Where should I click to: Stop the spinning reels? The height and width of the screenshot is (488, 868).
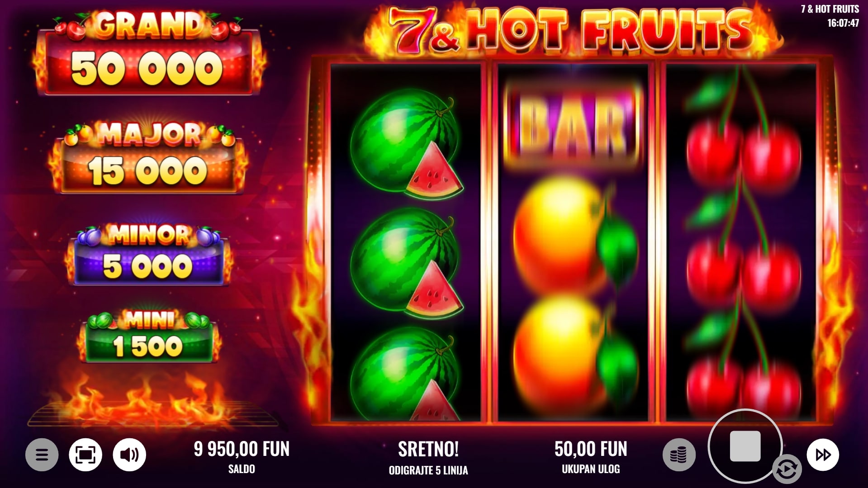pyautogui.click(x=745, y=446)
